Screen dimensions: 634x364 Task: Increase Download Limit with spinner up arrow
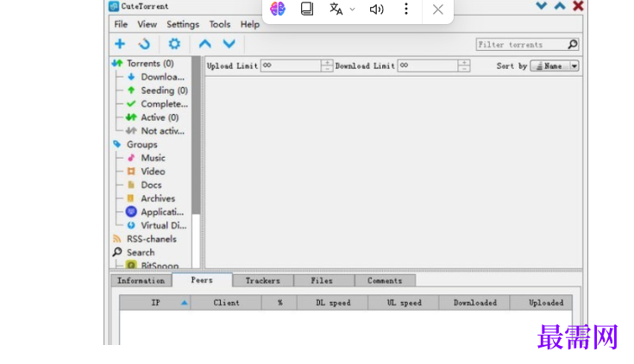point(464,63)
